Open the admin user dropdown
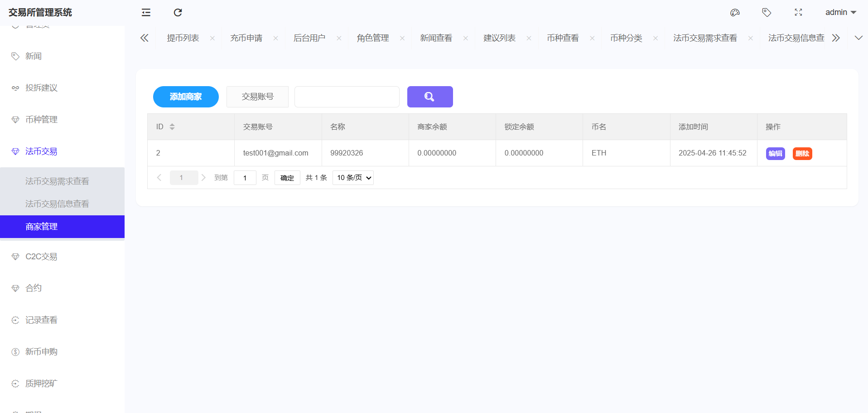This screenshot has height=413, width=868. pos(840,12)
